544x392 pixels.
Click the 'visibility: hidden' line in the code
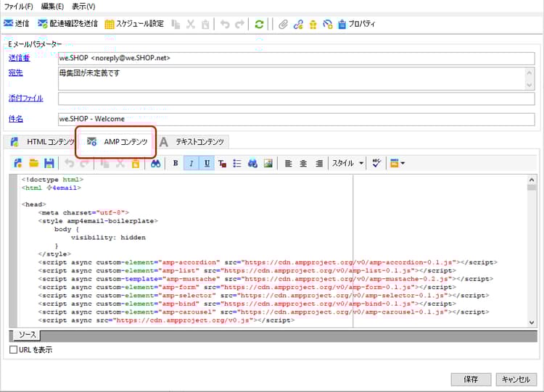tap(108, 238)
